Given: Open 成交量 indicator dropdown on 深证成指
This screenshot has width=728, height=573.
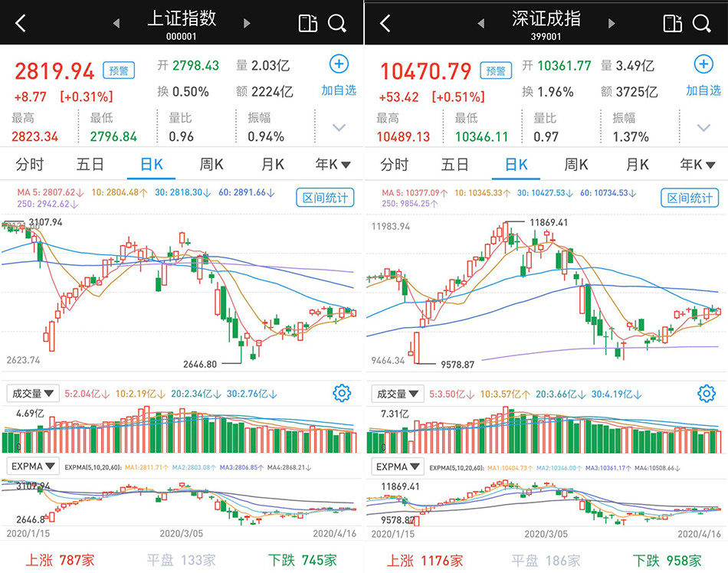Looking at the screenshot, I should coord(398,394).
